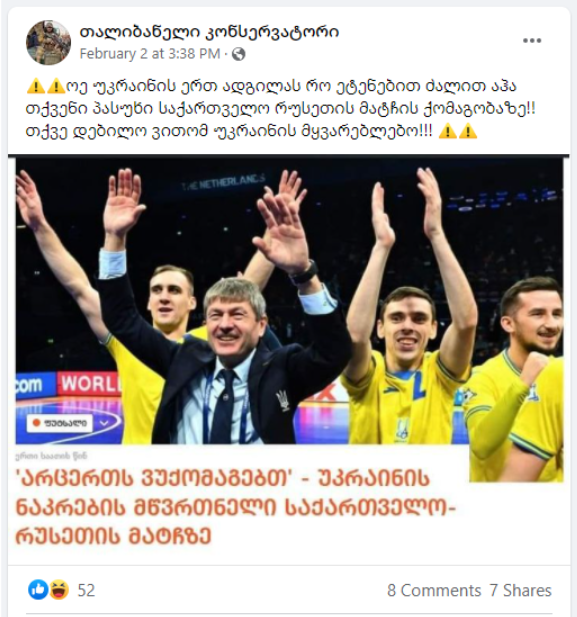Screen dimensions: 577x617
Task: Expand the dropdown chevron on the image tag
Action: [x=104, y=423]
